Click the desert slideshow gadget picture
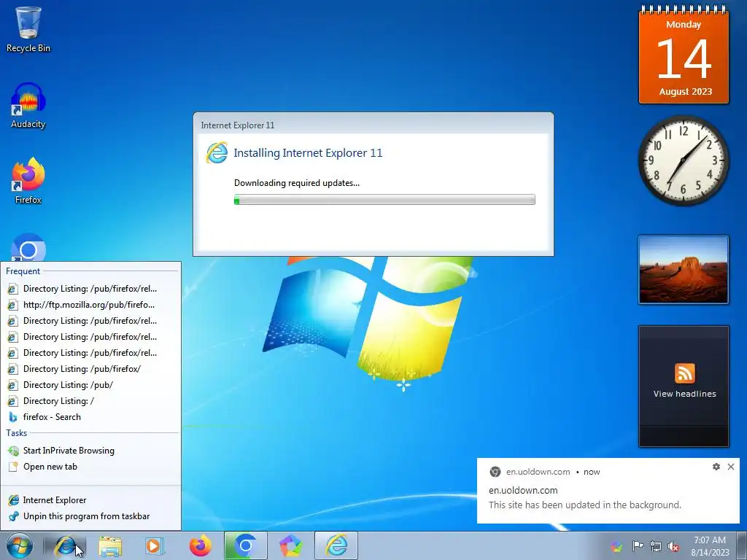Viewport: 747px width, 560px height. point(683,270)
